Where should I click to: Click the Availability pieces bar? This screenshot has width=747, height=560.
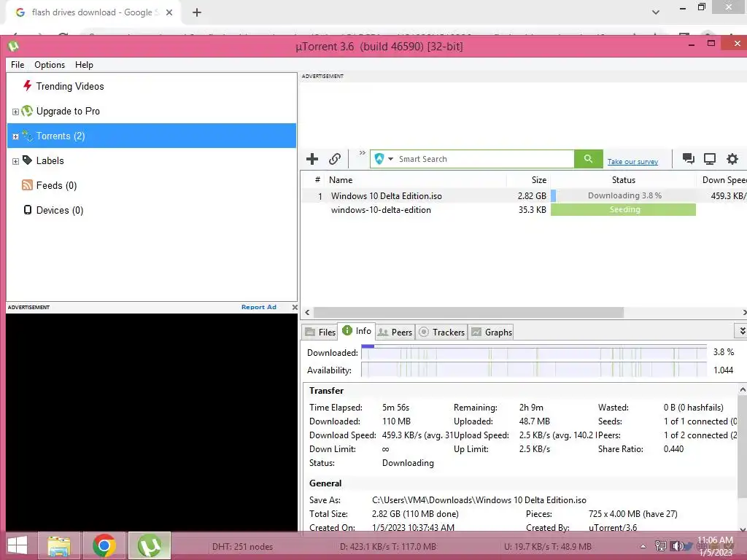[x=534, y=370]
